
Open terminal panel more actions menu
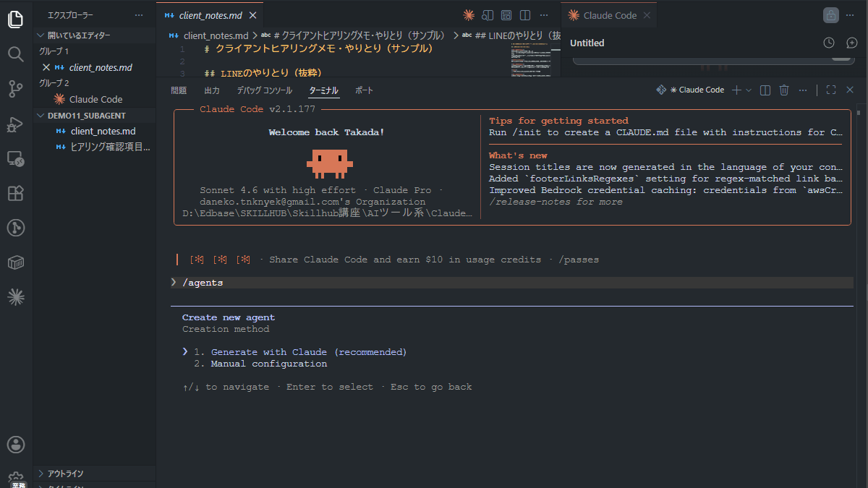(803, 90)
